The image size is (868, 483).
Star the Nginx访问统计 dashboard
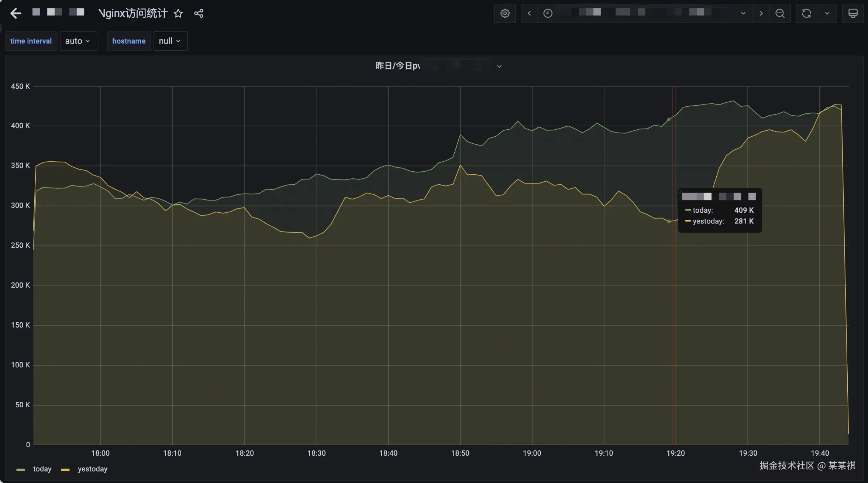pos(178,14)
